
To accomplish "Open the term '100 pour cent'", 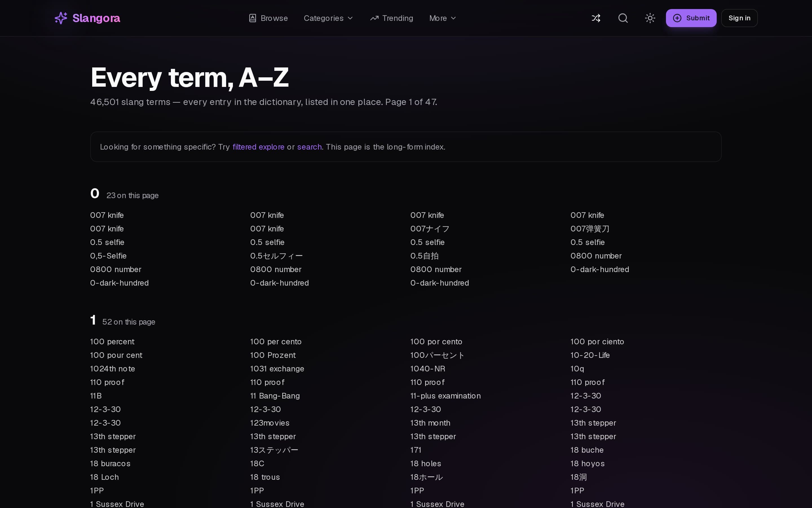I will (116, 355).
